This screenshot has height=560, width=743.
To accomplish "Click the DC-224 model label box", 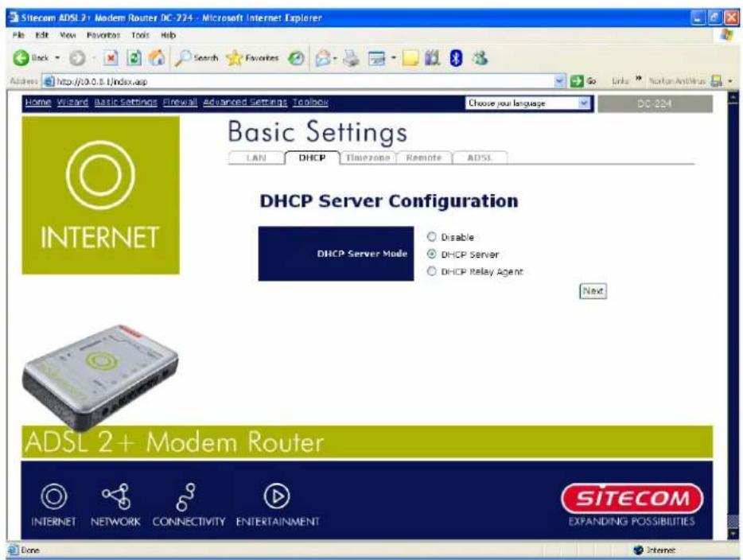I will [655, 103].
